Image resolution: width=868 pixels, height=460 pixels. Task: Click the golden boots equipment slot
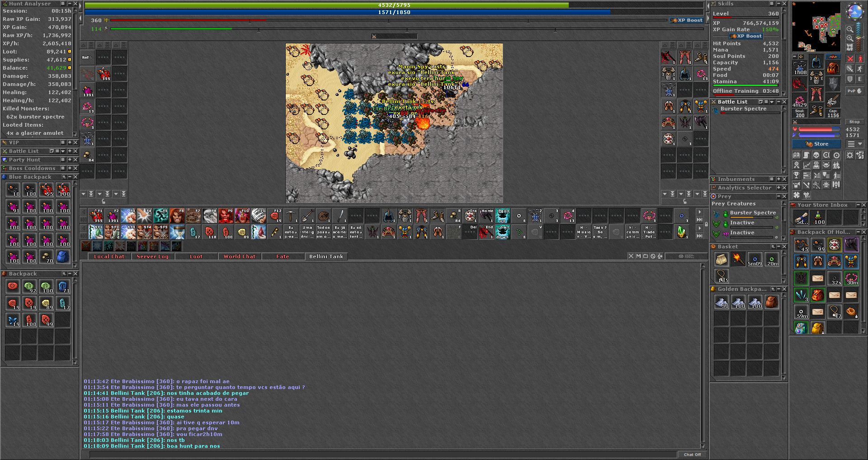tap(816, 110)
